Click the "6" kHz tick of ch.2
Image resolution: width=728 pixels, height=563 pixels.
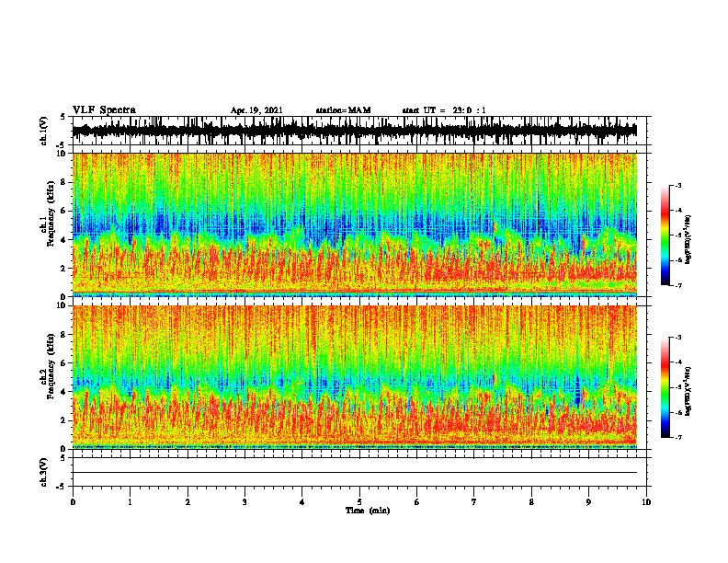point(64,362)
